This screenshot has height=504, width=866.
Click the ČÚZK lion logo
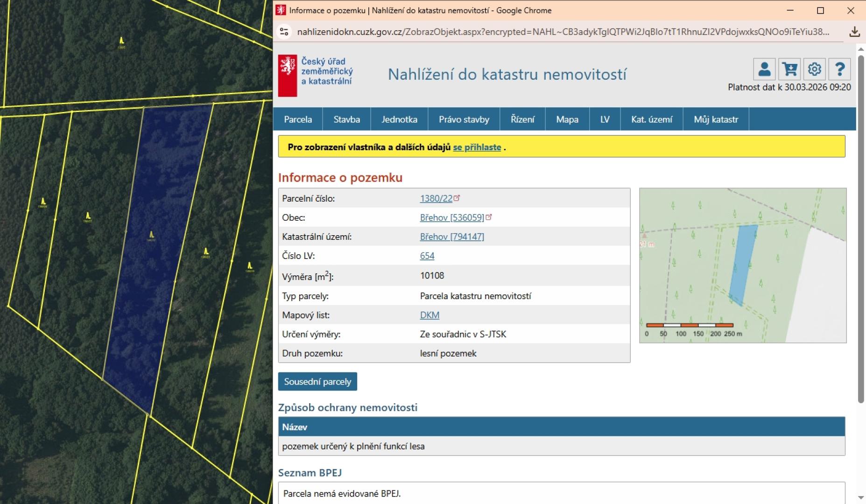click(288, 76)
